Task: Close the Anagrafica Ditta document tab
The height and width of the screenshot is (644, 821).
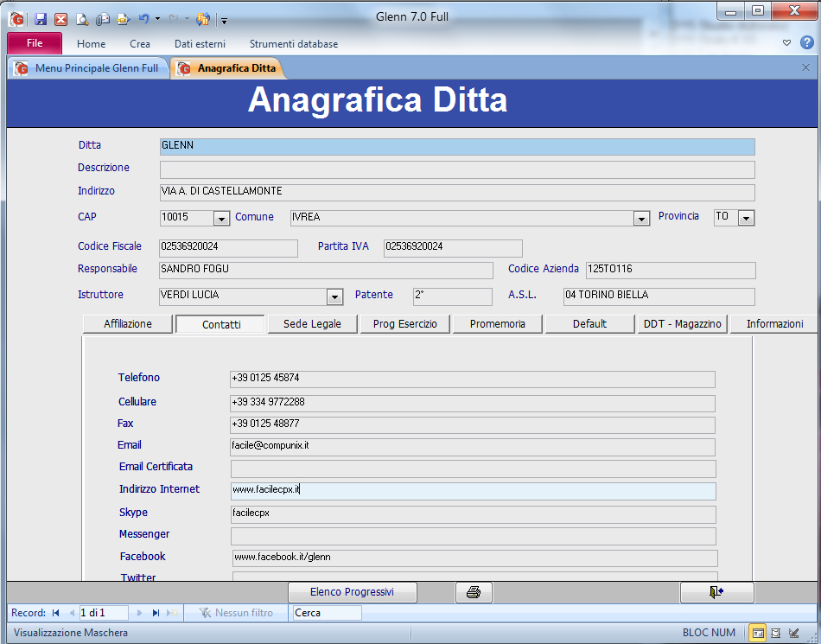Action: coord(805,67)
